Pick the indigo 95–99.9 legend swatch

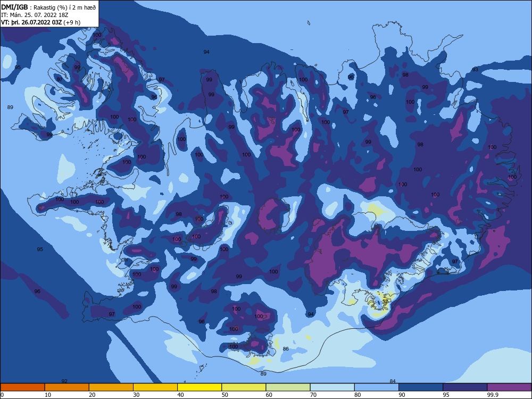pos(465,387)
